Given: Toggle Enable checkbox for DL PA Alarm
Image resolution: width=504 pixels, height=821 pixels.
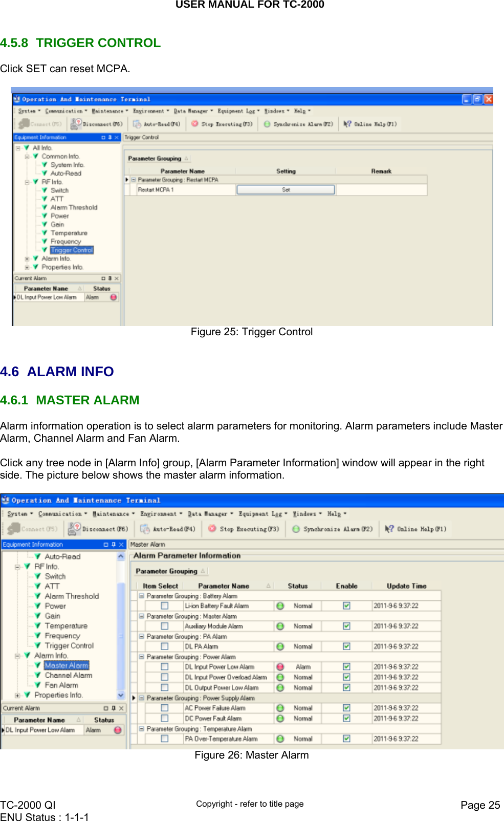Looking at the screenshot, I should 347,646.
